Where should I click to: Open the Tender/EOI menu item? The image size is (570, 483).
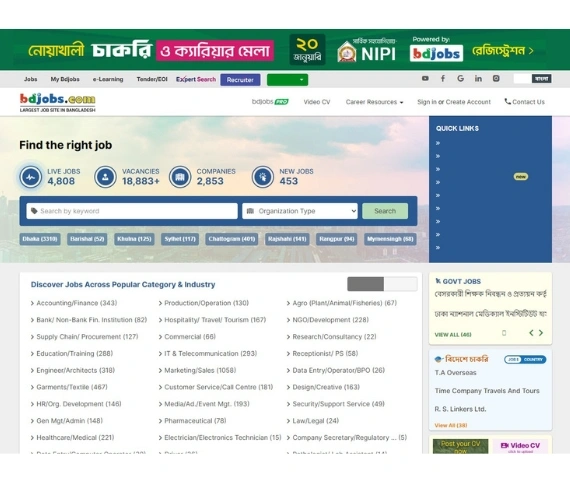tap(152, 79)
